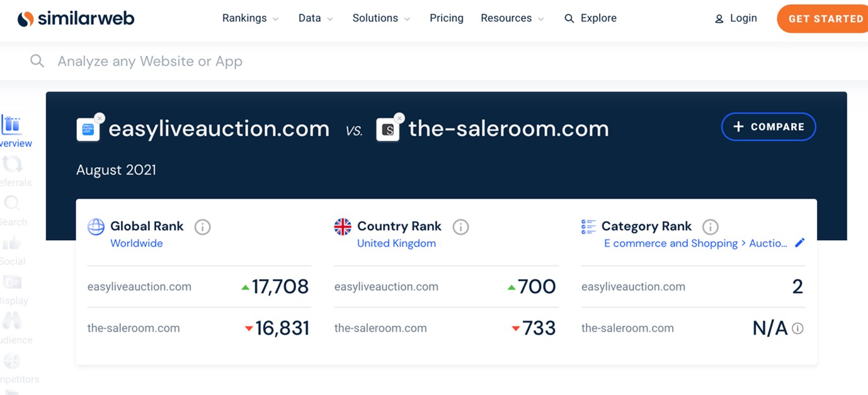Open the Explore menu item
The width and height of the screenshot is (868, 395).
click(590, 18)
